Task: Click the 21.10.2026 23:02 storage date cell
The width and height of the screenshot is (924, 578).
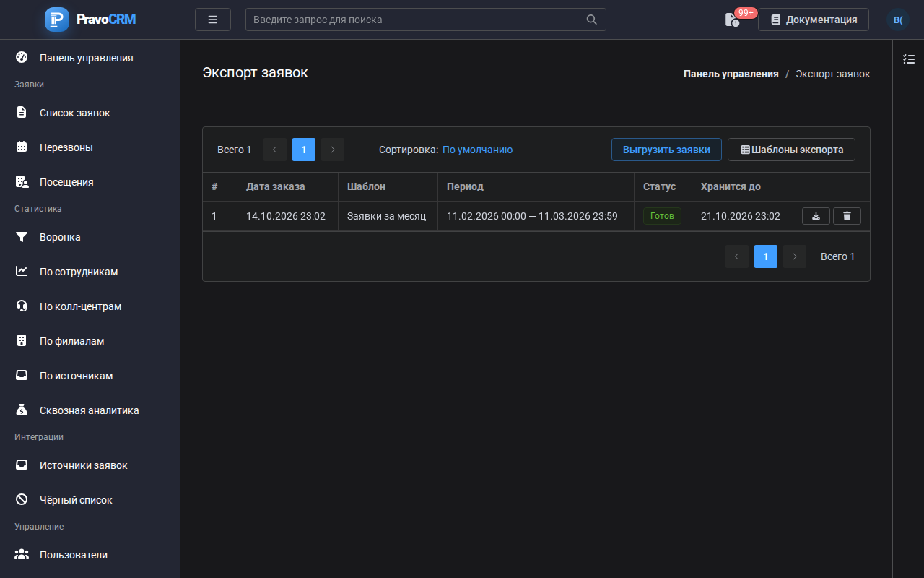Action: [741, 216]
